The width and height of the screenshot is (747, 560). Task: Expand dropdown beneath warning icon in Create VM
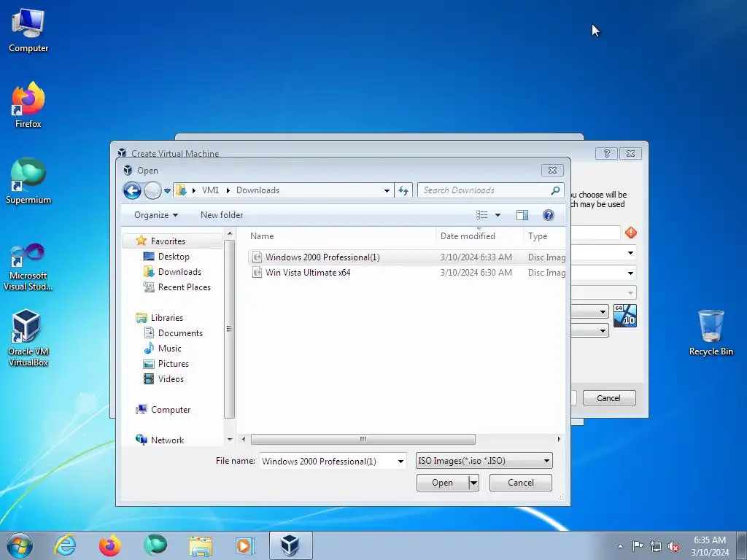pos(630,253)
